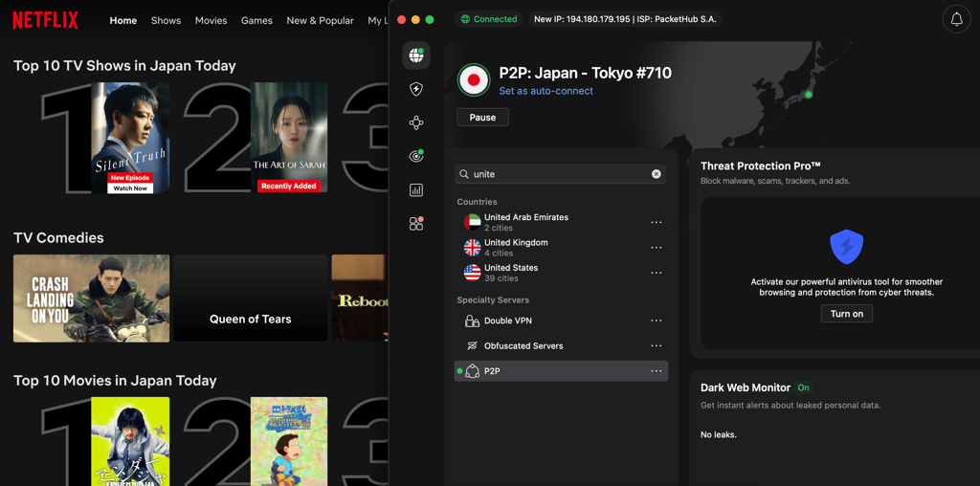Select Obfuscated Servers row

coord(561,346)
